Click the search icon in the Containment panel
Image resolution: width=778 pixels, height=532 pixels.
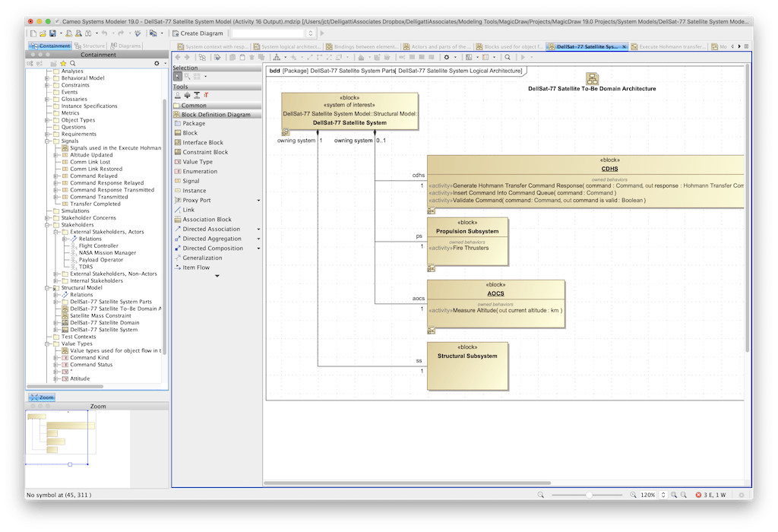[73, 63]
